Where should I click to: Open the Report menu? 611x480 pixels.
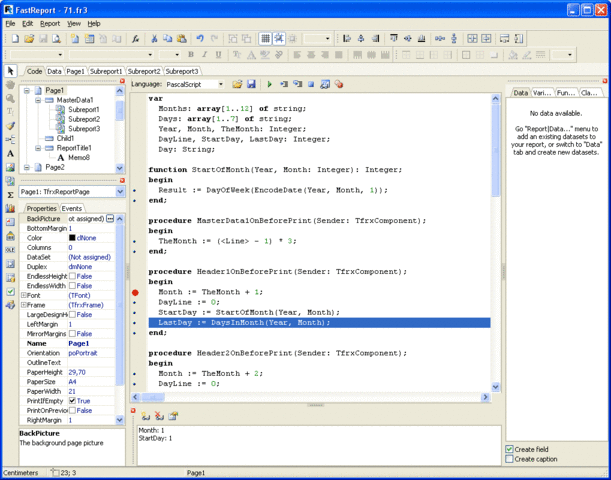(x=49, y=22)
